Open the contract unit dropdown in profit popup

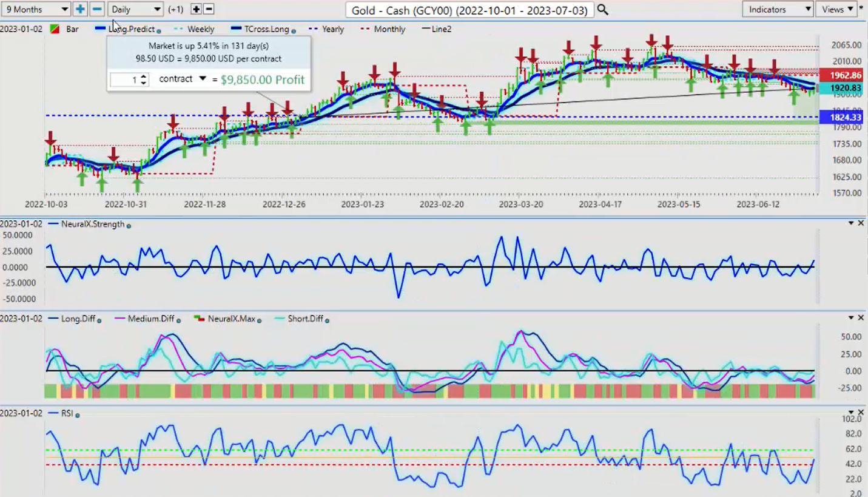point(203,79)
